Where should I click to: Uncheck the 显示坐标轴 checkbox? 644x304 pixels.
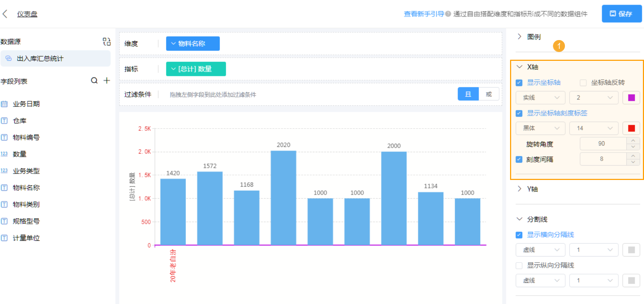519,83
